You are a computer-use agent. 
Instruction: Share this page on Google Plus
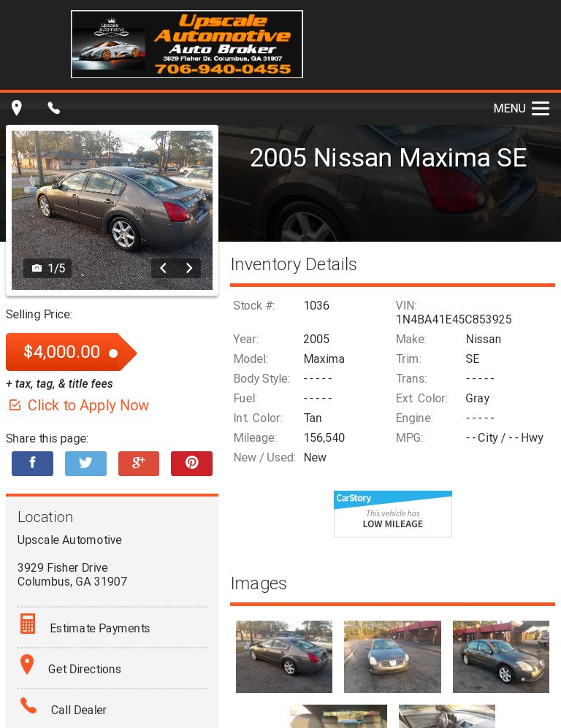138,464
